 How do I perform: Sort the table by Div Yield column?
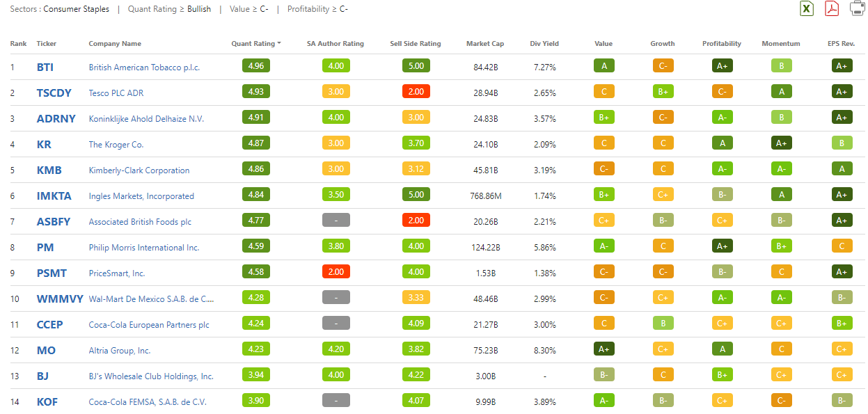tap(544, 44)
